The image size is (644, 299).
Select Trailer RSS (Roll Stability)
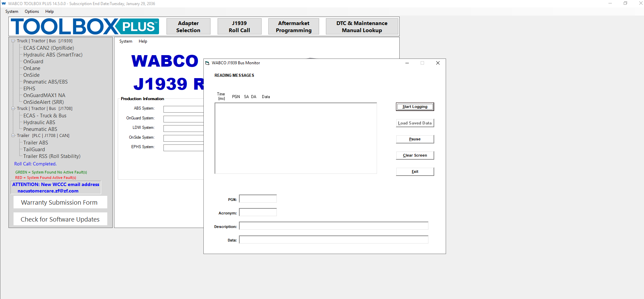[52, 156]
